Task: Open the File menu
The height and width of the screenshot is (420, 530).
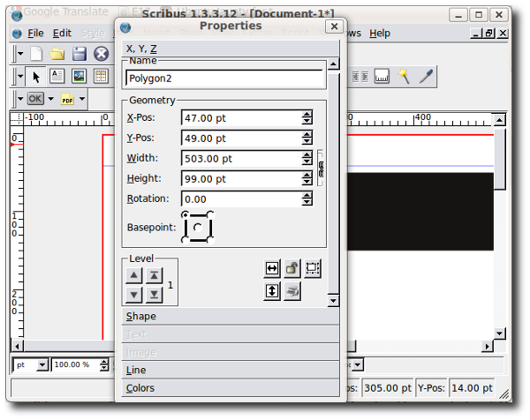Action: pos(35,33)
